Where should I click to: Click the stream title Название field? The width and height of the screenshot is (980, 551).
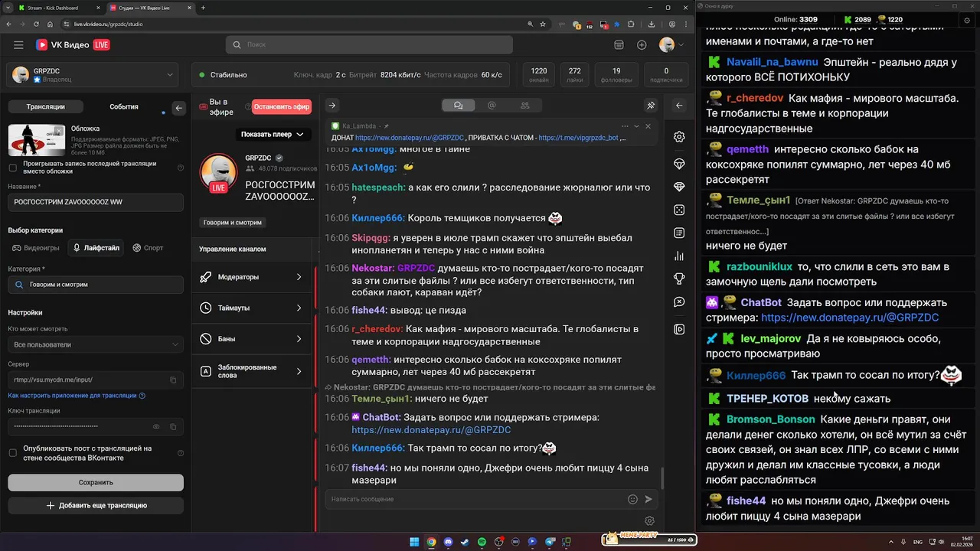pyautogui.click(x=96, y=202)
